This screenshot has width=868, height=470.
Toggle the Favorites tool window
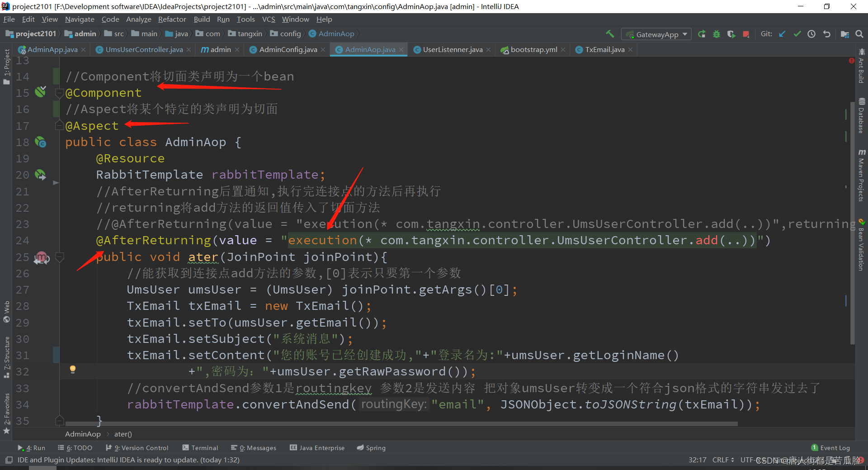[6, 413]
